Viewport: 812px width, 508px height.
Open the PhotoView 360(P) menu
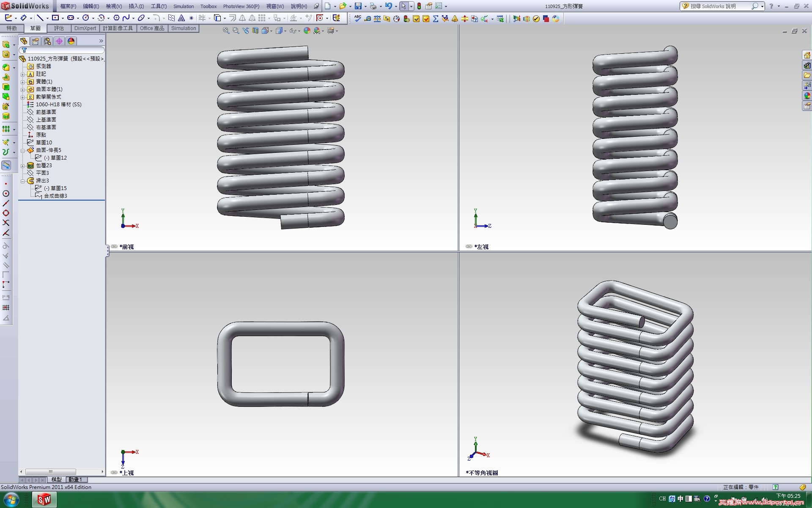point(241,6)
